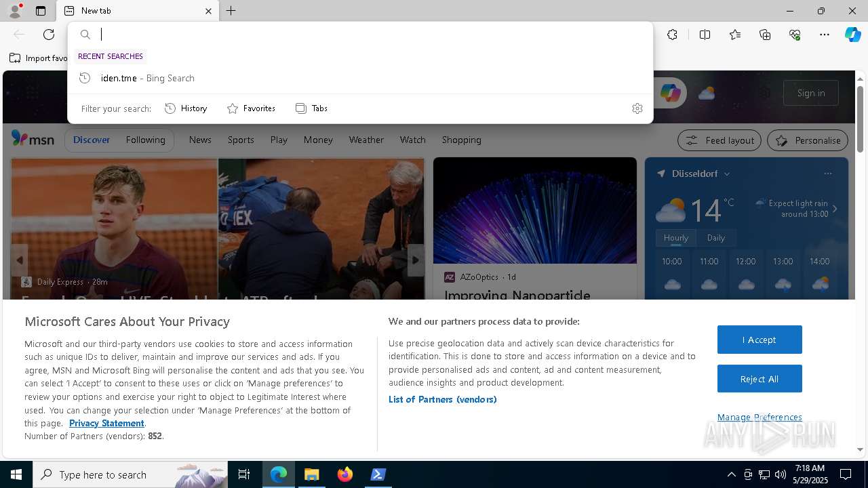868x488 pixels.
Task: Click Feed layout button
Action: (720, 140)
